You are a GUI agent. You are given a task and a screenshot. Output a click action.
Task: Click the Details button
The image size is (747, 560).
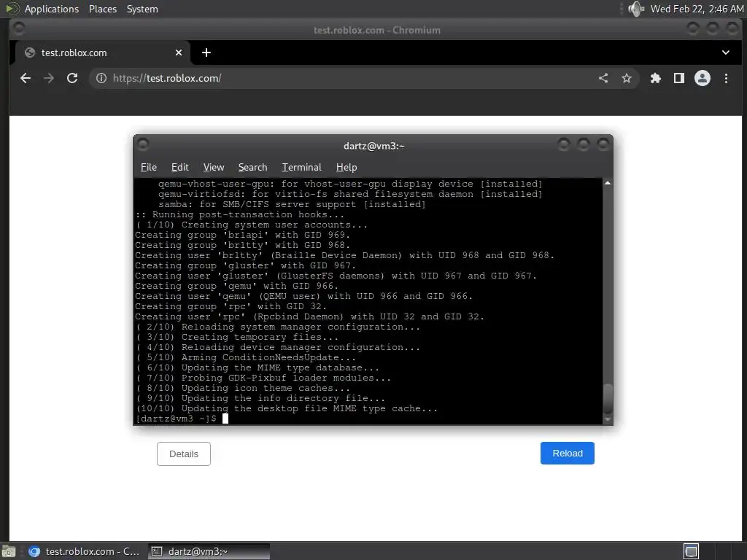[x=183, y=454]
